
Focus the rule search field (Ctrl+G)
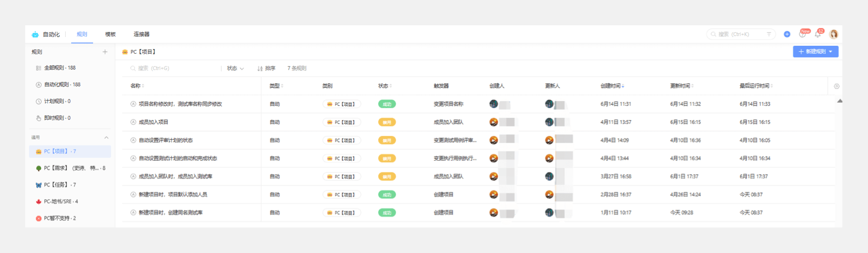[174, 69]
